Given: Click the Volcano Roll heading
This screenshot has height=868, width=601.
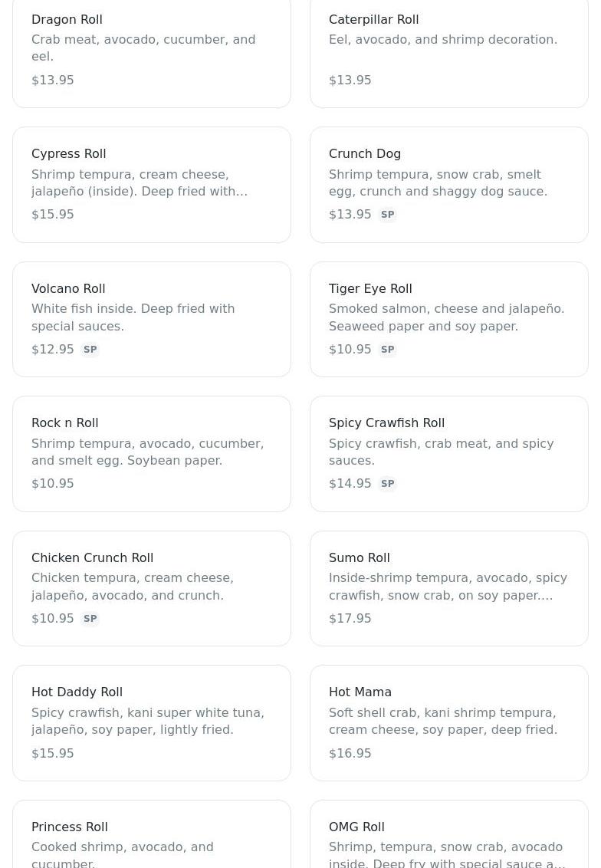Looking at the screenshot, I should click(68, 288).
